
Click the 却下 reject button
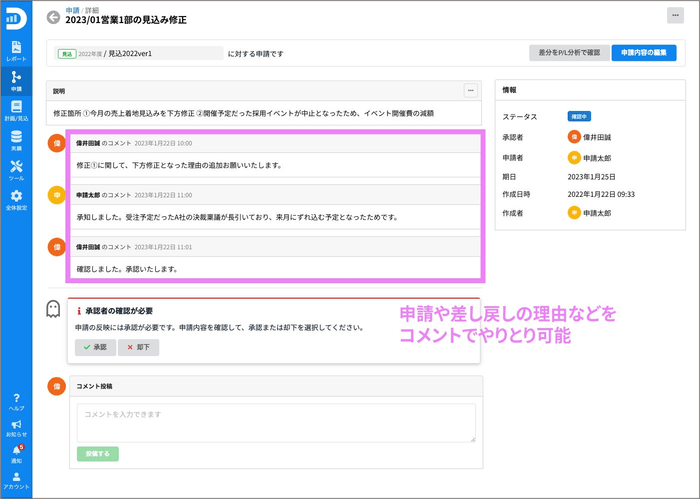pyautogui.click(x=138, y=347)
